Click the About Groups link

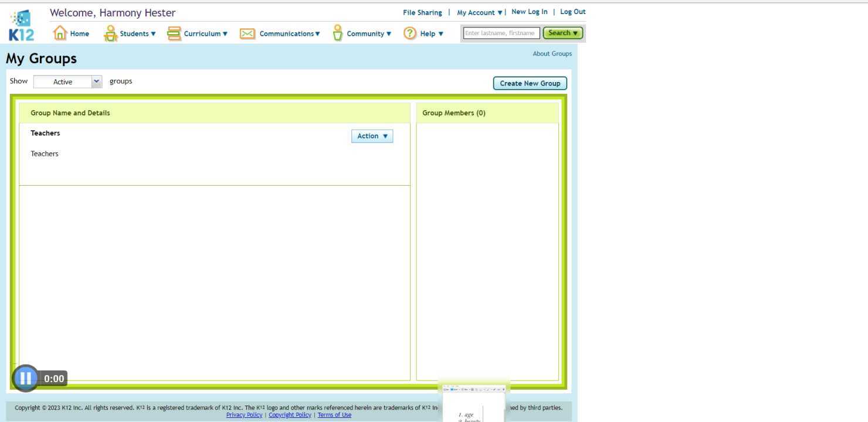[x=552, y=53]
